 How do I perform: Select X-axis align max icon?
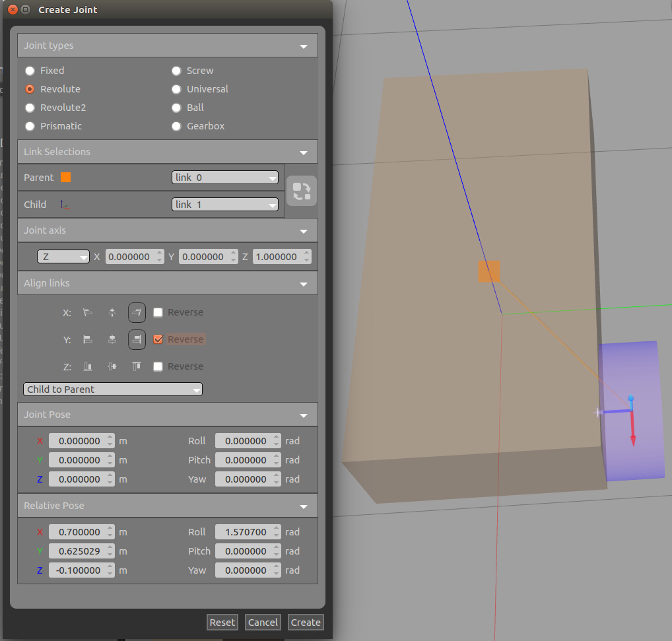pos(137,312)
